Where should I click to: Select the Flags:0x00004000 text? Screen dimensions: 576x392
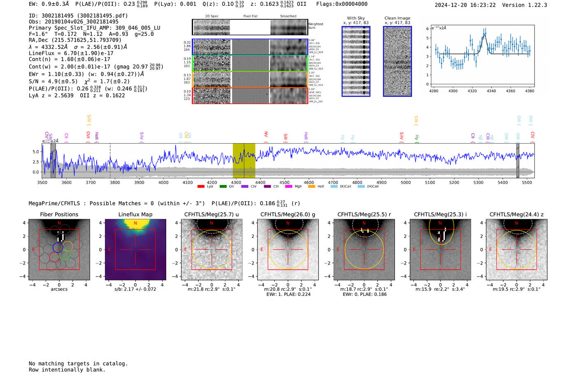click(342, 4)
